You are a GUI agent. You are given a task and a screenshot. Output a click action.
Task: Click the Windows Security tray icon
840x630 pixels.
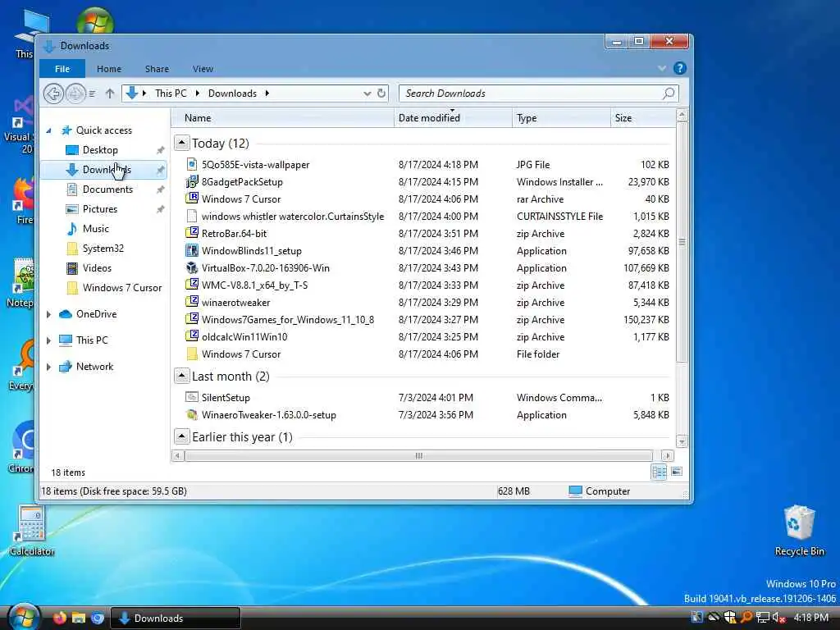[729, 618]
